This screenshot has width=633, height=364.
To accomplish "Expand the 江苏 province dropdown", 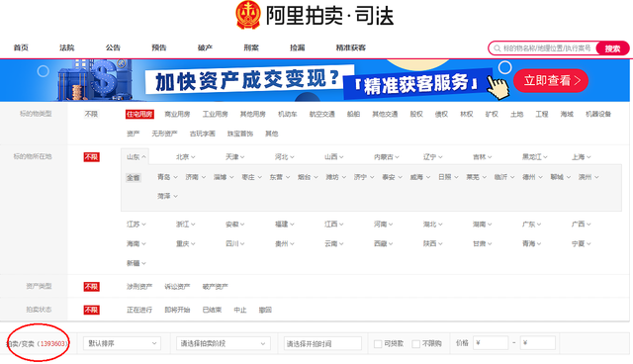I will pos(136,225).
